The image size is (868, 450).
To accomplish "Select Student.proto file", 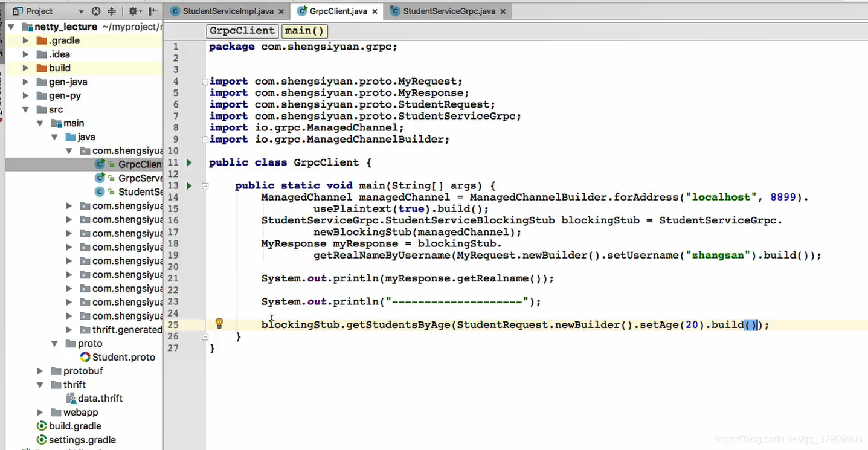I will [x=124, y=357].
